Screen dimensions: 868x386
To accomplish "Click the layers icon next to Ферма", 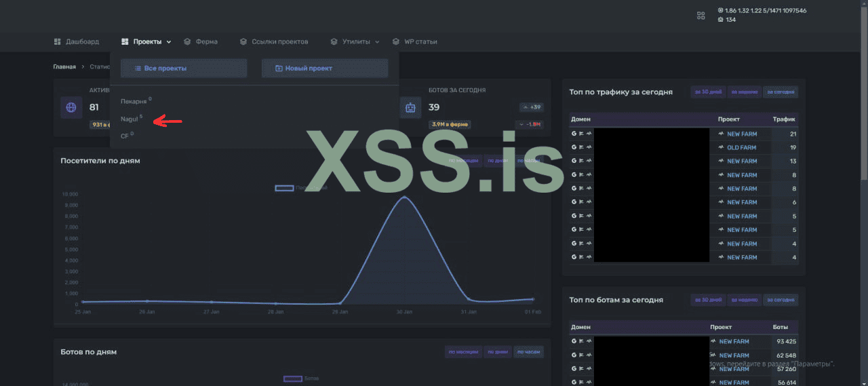I will click(187, 42).
